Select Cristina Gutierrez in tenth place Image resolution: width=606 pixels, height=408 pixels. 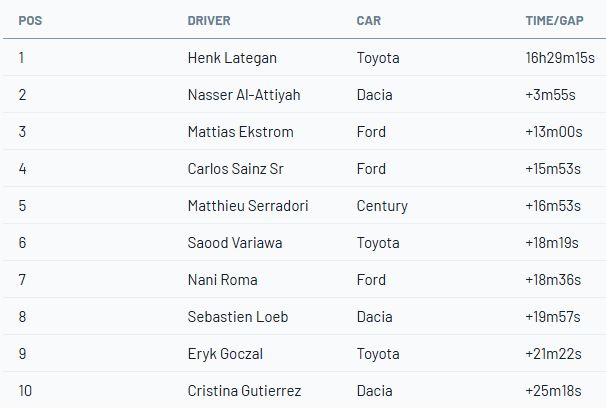(244, 391)
